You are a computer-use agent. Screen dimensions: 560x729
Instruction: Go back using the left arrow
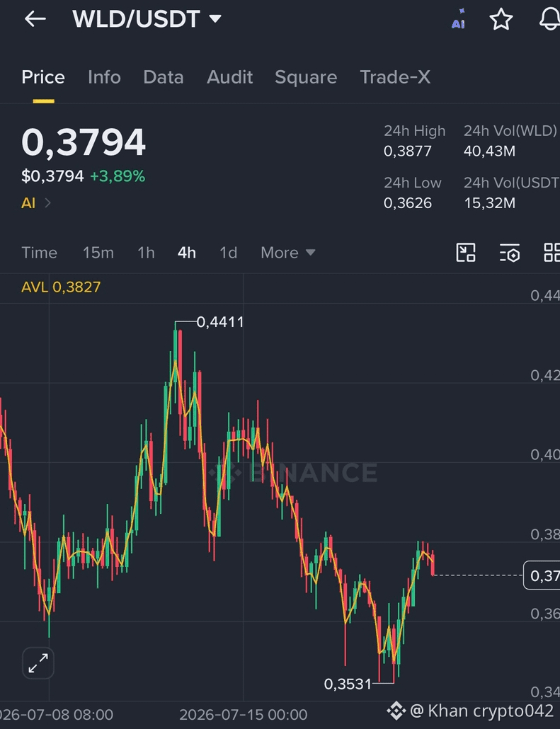(35, 19)
